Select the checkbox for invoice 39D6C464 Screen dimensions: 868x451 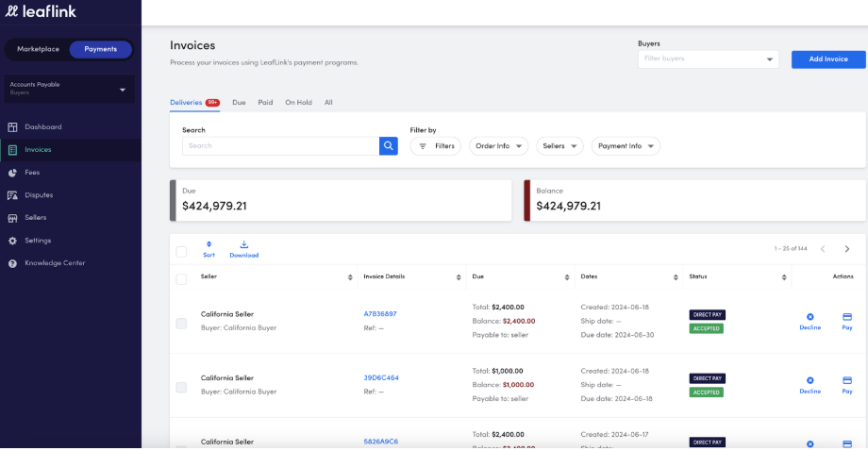click(181, 388)
